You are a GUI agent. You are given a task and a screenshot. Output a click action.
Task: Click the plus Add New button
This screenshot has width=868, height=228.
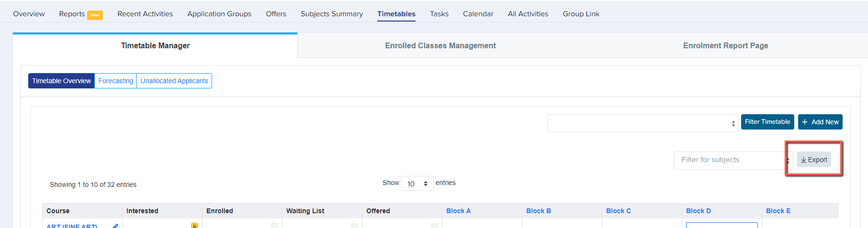820,122
